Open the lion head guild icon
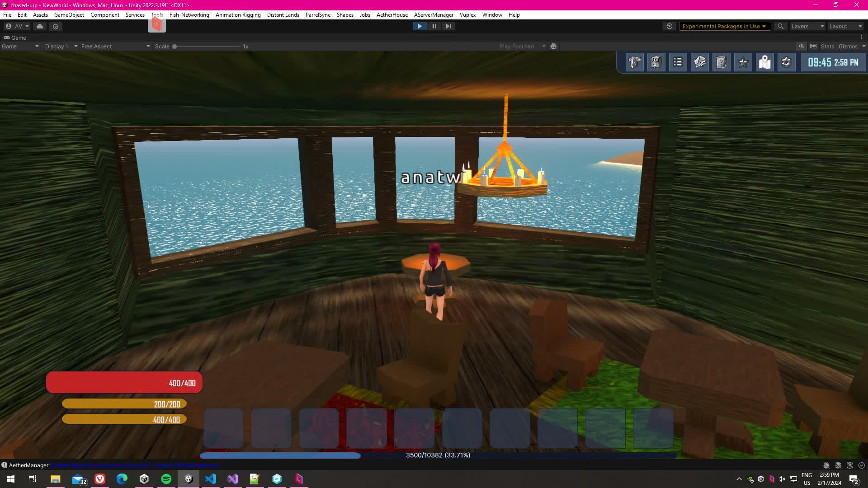Image resolution: width=868 pixels, height=488 pixels. coord(699,62)
